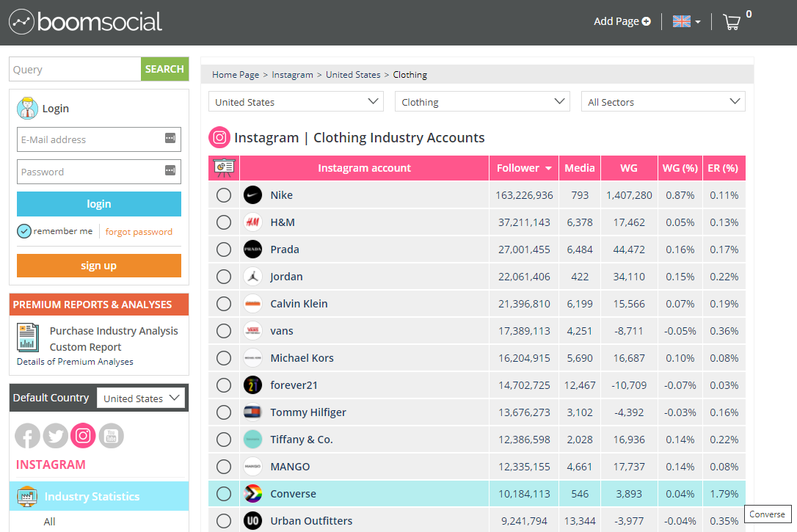Click the presentation compare icon in table header
797x532 pixels.
click(224, 168)
